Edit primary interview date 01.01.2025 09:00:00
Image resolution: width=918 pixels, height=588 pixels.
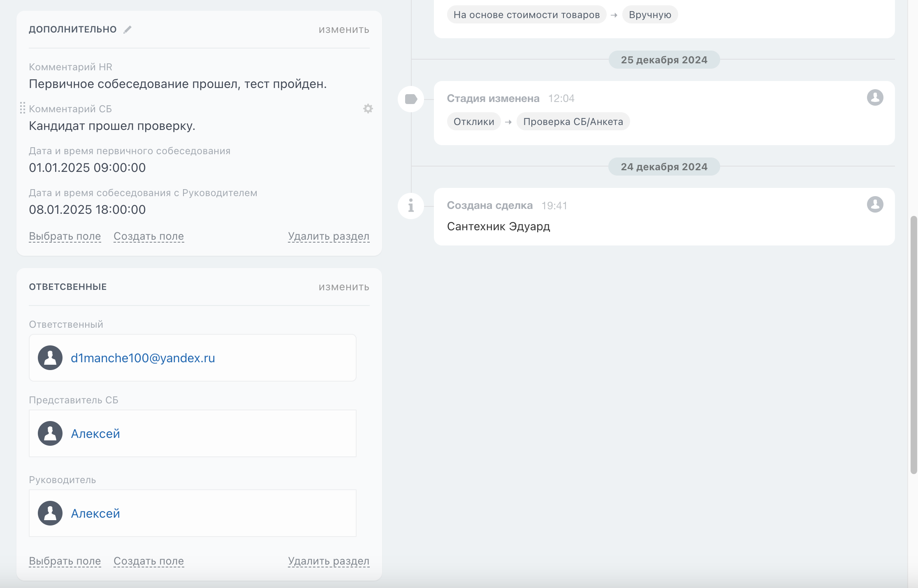pyautogui.click(x=87, y=168)
